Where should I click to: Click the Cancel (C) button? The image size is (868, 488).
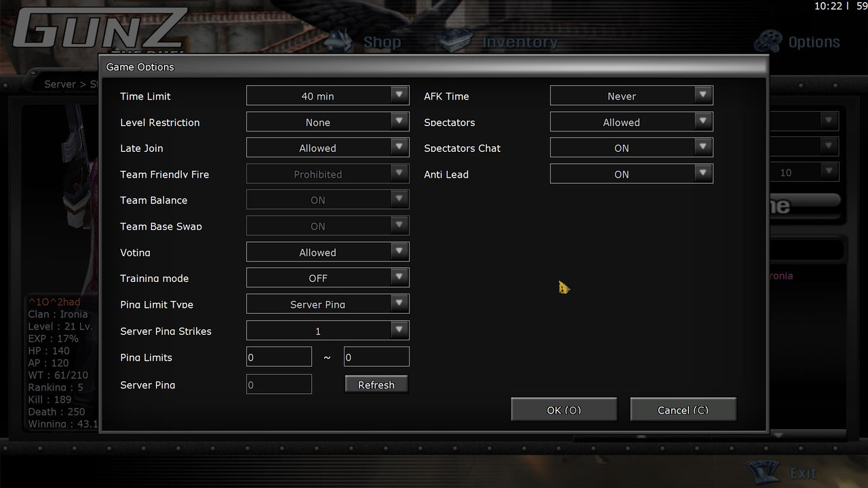pos(683,409)
